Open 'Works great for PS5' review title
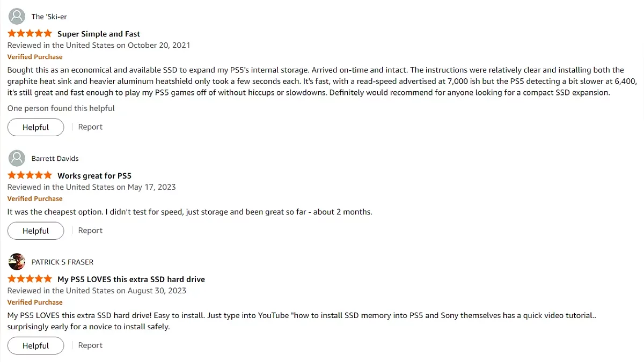 [x=94, y=175]
